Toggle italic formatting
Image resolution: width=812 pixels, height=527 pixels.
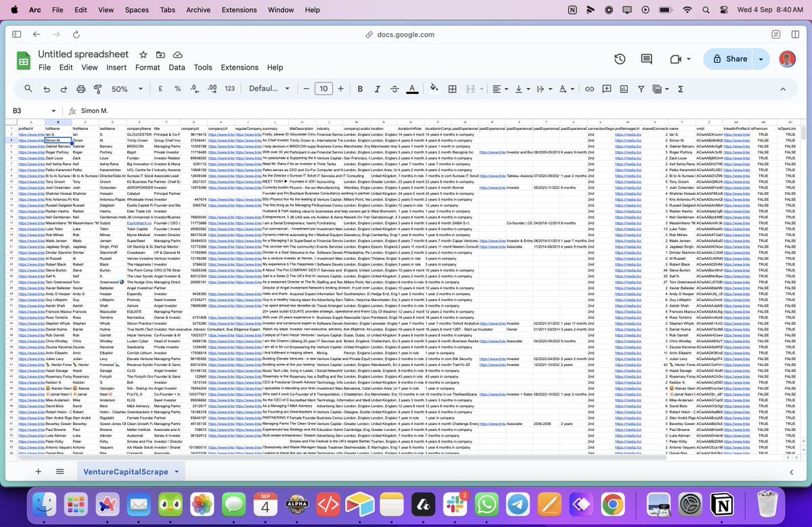(377, 89)
